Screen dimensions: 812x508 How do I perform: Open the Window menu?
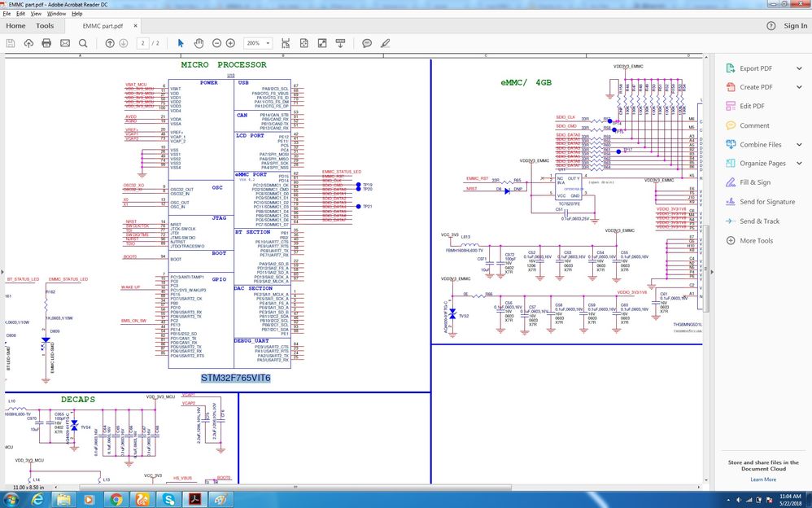pos(56,14)
